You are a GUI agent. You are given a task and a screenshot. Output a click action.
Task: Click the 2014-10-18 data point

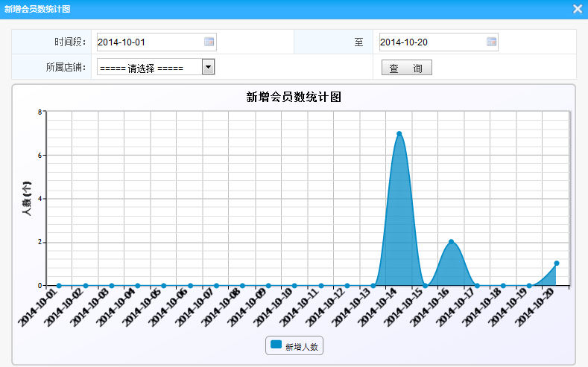click(504, 285)
